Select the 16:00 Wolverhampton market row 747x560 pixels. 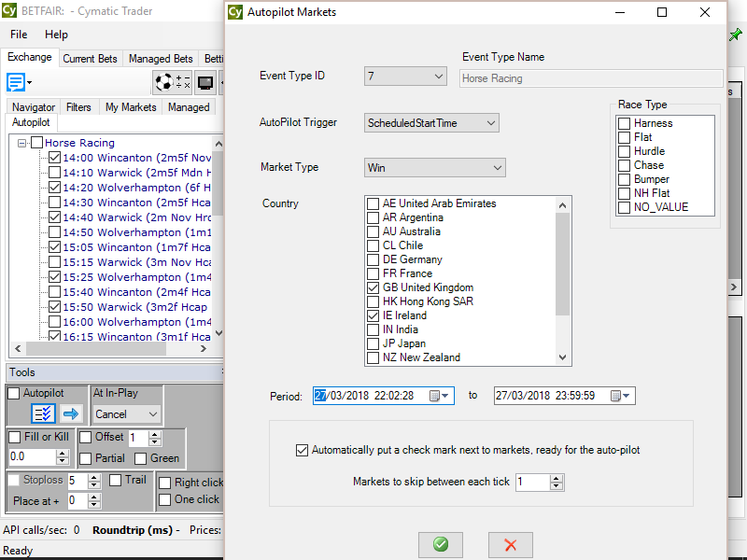point(136,321)
